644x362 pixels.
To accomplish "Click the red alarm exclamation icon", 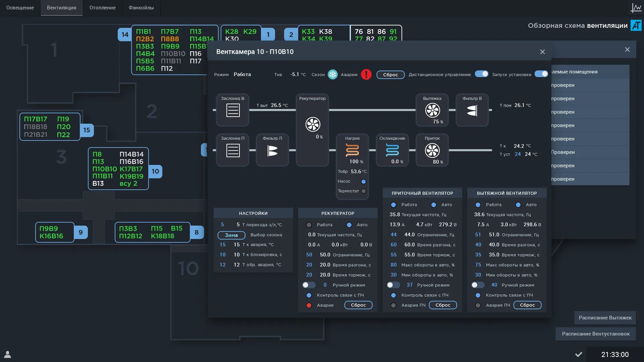I will coord(366,74).
